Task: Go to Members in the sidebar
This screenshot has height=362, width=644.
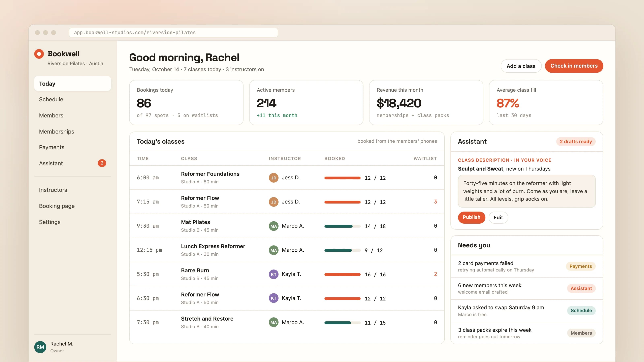Action: [x=72, y=115]
